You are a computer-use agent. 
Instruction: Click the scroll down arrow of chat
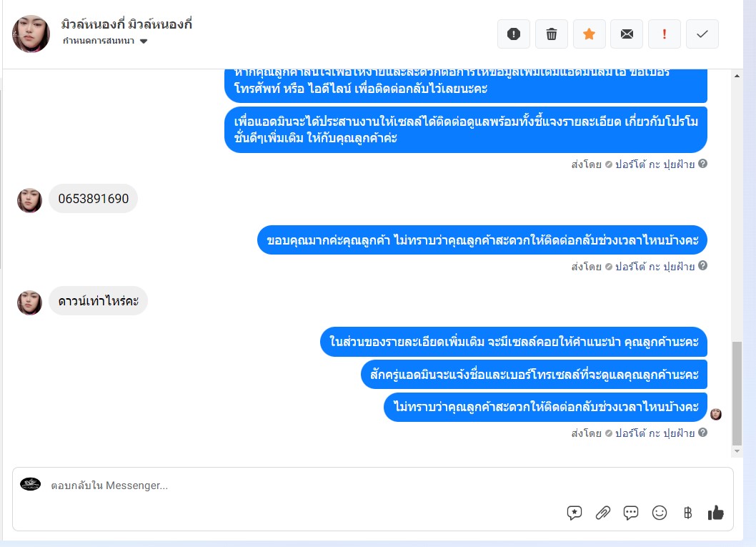pyautogui.click(x=737, y=451)
